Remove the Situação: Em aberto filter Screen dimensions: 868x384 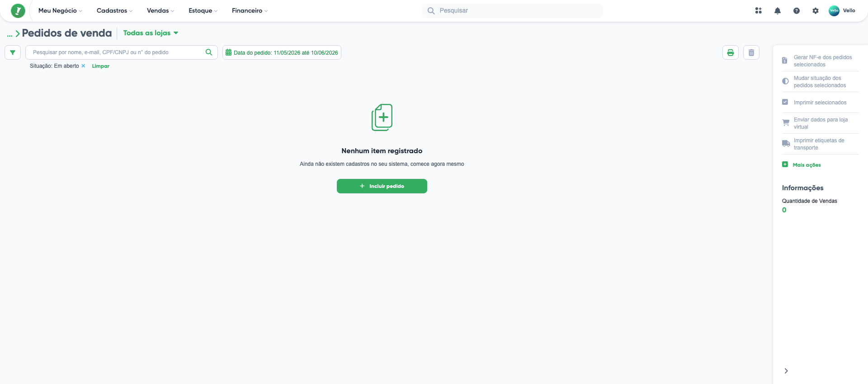coord(83,66)
